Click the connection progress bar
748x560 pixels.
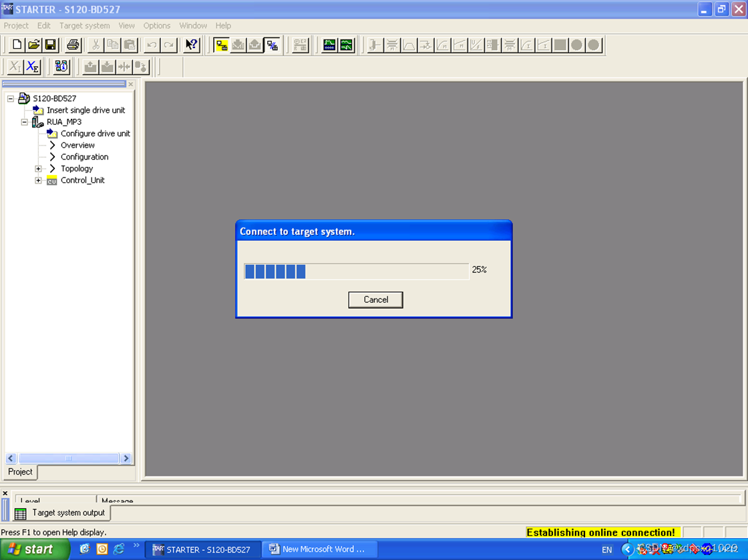(356, 271)
